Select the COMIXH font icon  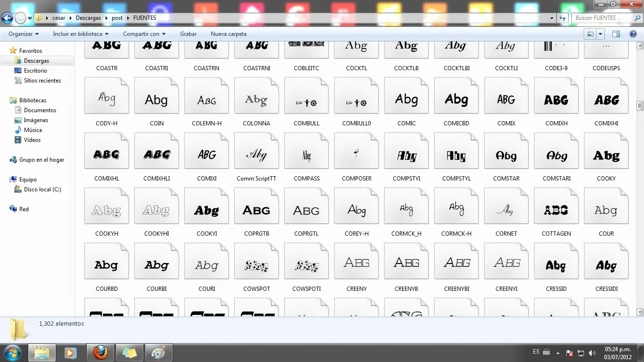tap(556, 96)
